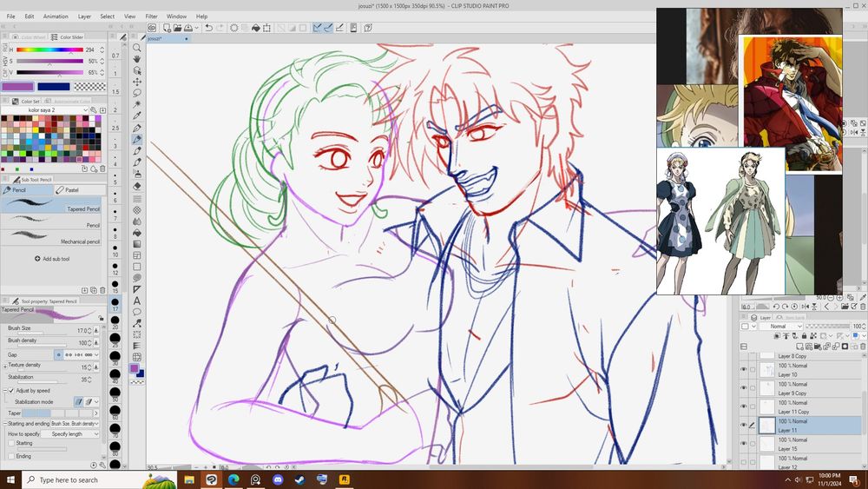Open the File menu
The width and height of the screenshot is (868, 489).
[x=10, y=16]
